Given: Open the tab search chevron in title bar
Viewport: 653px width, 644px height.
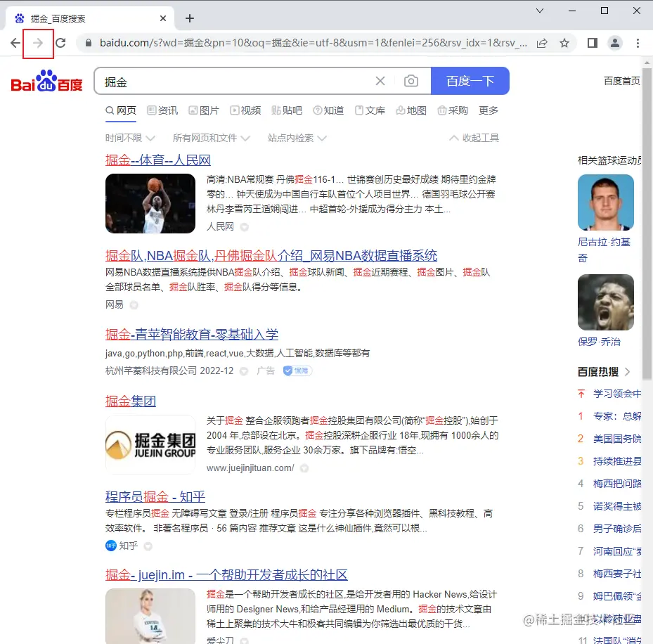Looking at the screenshot, I should [540, 11].
